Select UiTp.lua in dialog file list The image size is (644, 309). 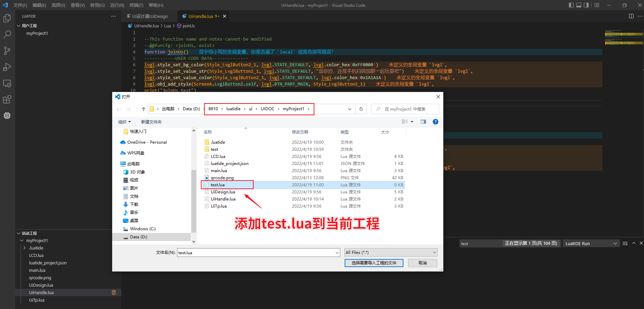pyautogui.click(x=219, y=206)
